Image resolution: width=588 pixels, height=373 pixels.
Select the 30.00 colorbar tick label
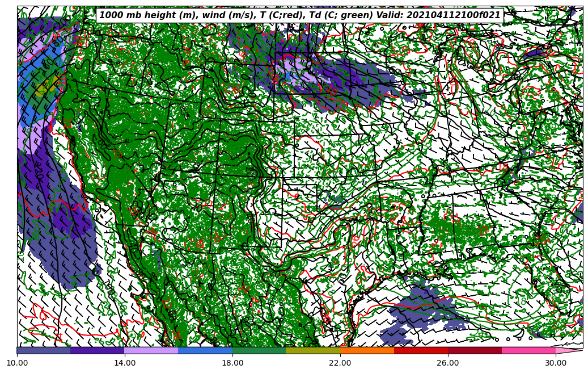[x=556, y=363]
